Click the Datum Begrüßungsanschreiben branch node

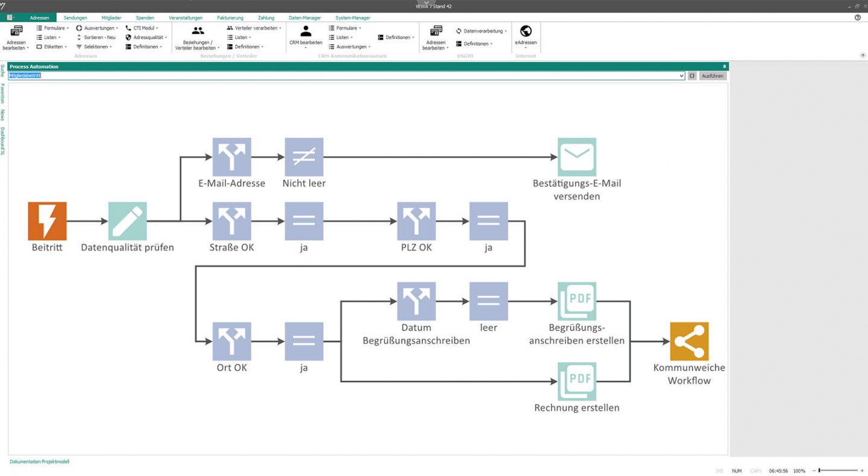(417, 301)
